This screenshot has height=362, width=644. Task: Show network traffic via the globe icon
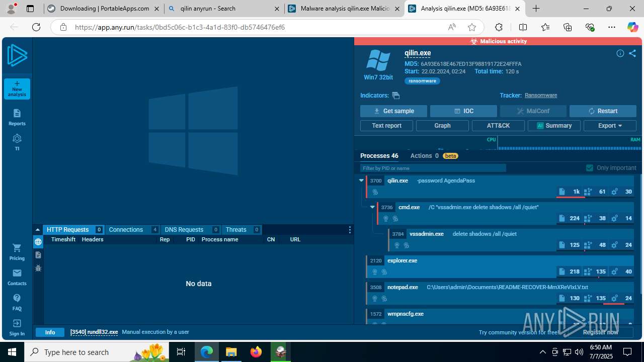click(x=38, y=242)
